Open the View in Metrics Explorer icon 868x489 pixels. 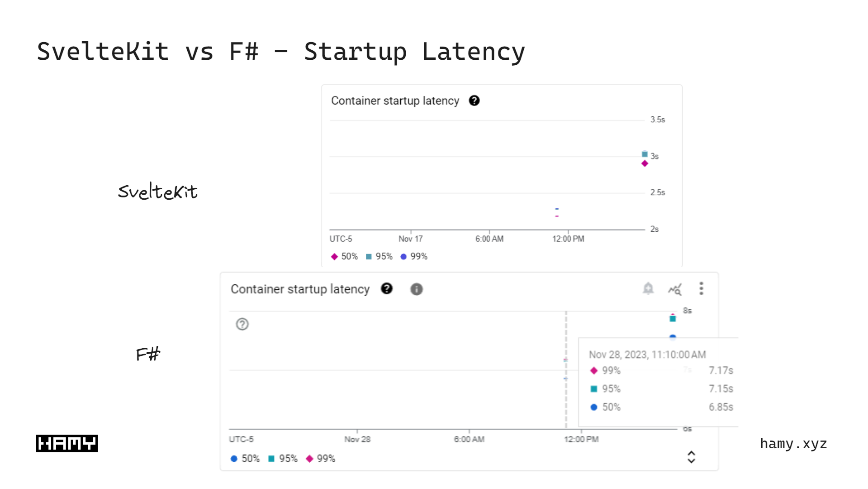(675, 288)
